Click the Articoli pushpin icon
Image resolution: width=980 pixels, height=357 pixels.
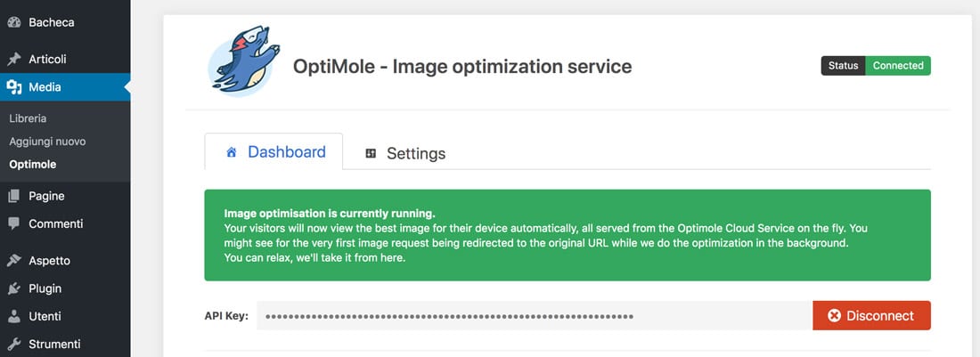[x=13, y=60]
